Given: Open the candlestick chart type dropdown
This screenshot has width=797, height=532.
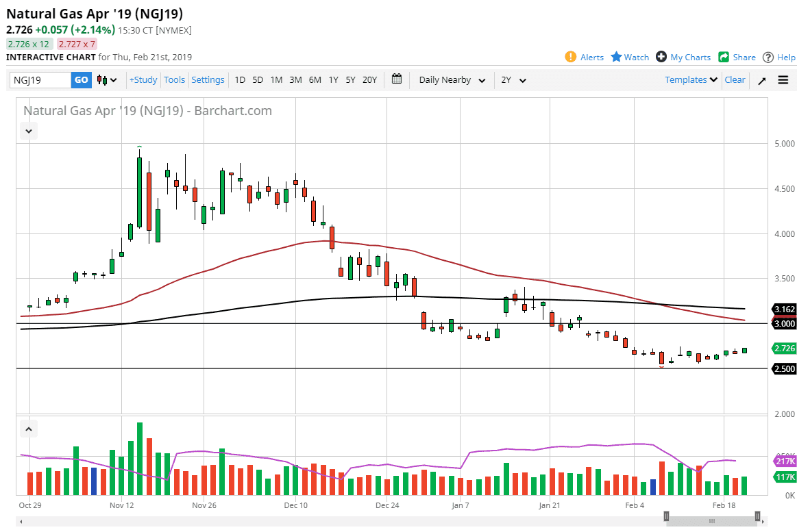Looking at the screenshot, I should [x=107, y=80].
